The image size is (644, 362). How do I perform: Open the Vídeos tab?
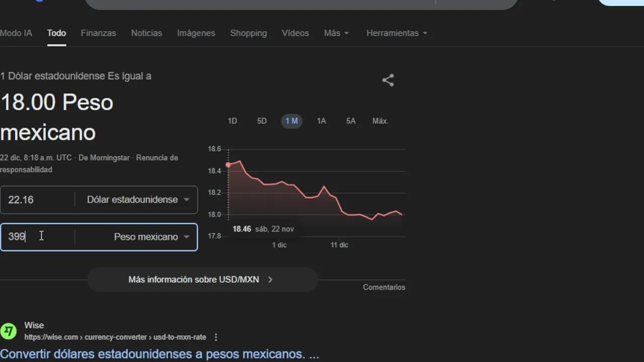point(295,33)
